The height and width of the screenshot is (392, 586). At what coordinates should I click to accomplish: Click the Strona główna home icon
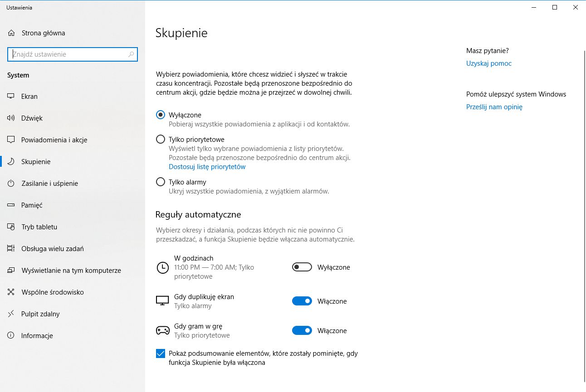point(11,33)
